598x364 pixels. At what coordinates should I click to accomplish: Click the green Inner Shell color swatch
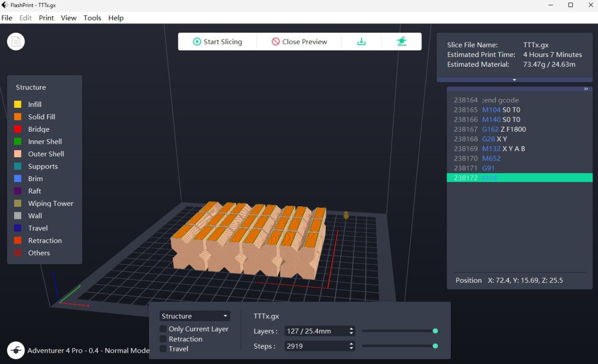click(x=18, y=141)
